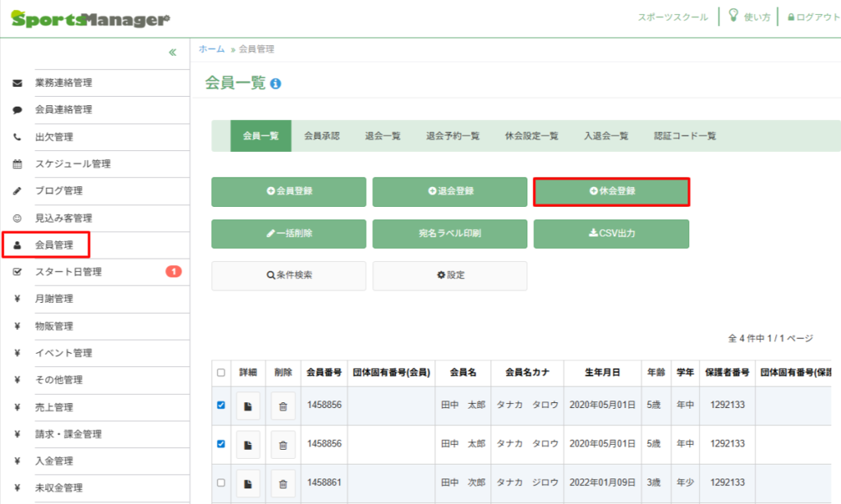Click the 会員登録 button

pos(288,191)
